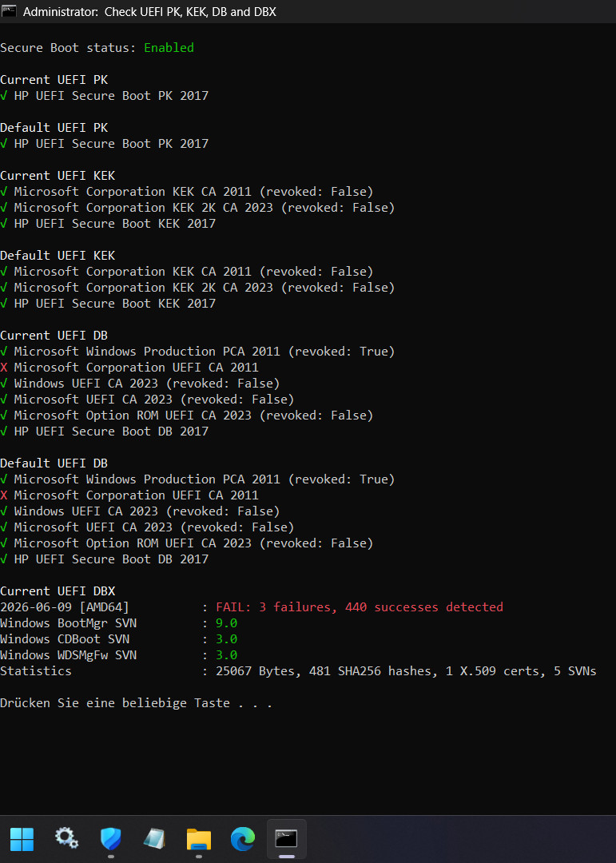Open the gears settings app in taskbar

tap(66, 839)
